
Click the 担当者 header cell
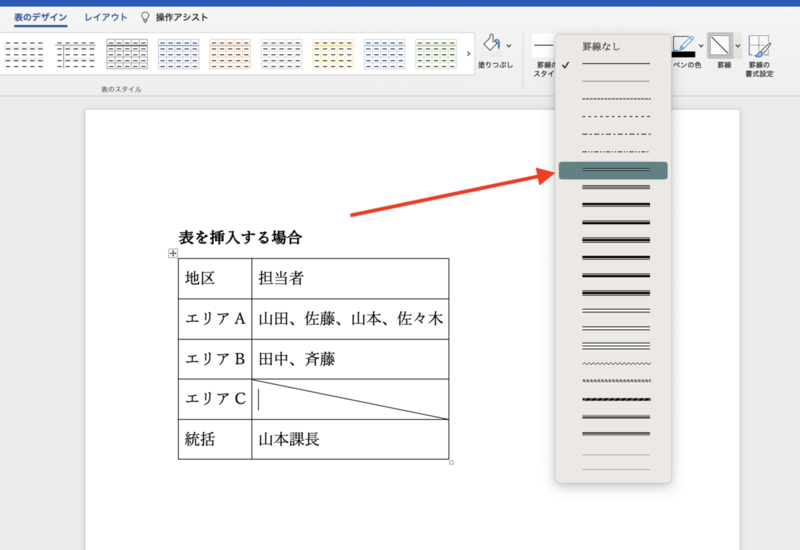pos(350,279)
